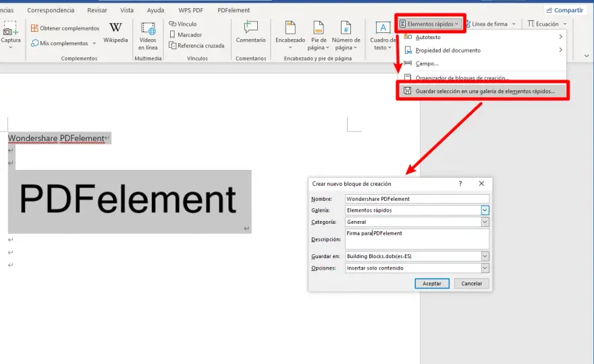This screenshot has width=594, height=364.
Task: Click the Compartir button
Action: [564, 10]
